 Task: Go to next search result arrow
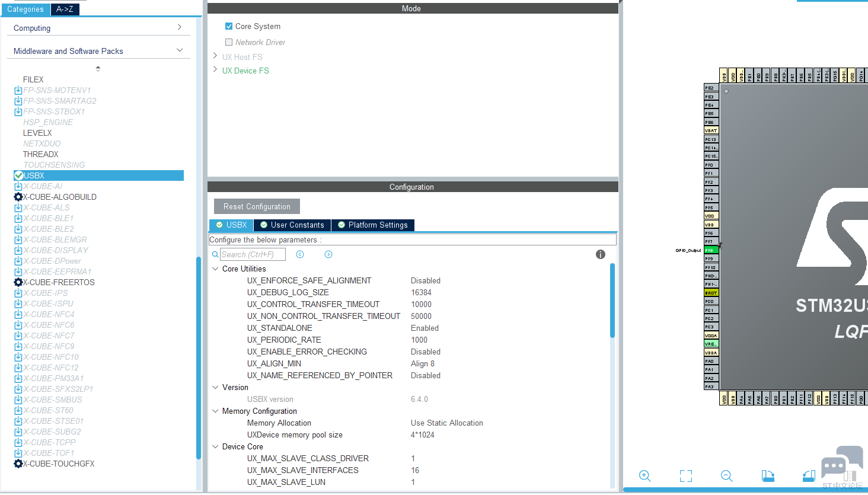(328, 254)
